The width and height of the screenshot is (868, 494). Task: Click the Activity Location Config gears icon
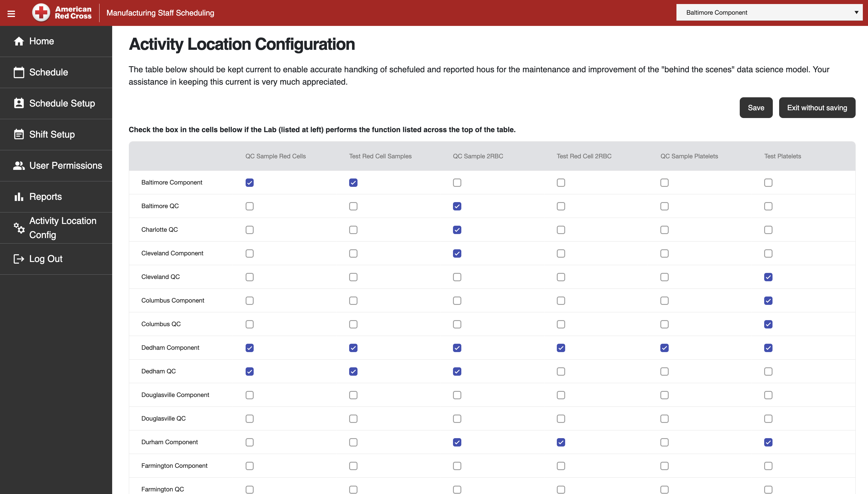pyautogui.click(x=19, y=228)
